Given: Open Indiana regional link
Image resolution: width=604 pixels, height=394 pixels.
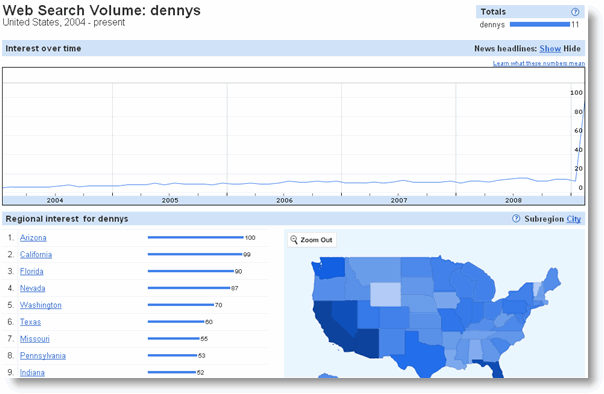Looking at the screenshot, I should [32, 372].
